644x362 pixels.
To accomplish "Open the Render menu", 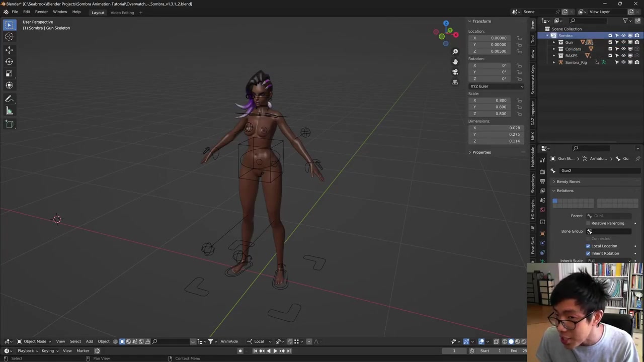I will [41, 12].
